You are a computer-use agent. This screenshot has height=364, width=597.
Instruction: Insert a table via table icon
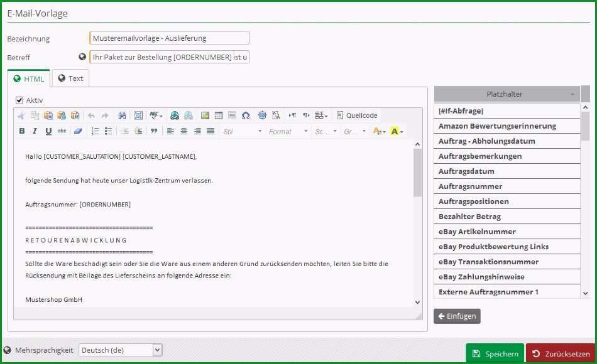219,115
